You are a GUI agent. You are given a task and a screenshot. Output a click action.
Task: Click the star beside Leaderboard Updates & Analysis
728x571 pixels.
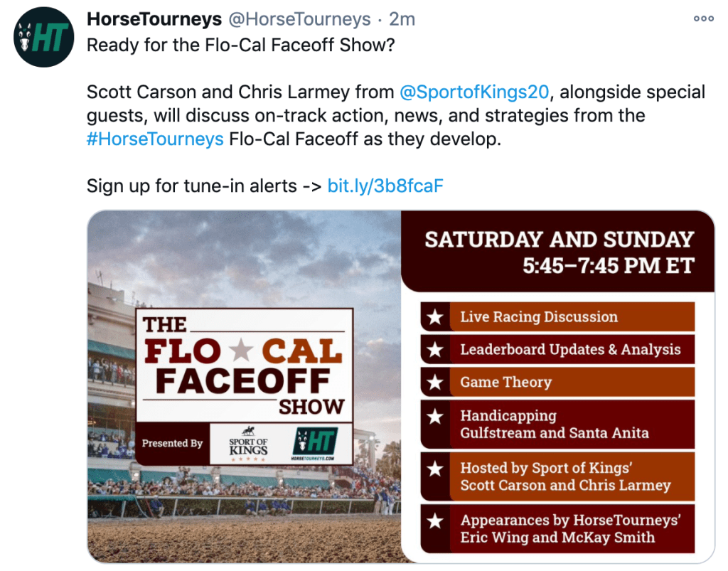pos(435,350)
